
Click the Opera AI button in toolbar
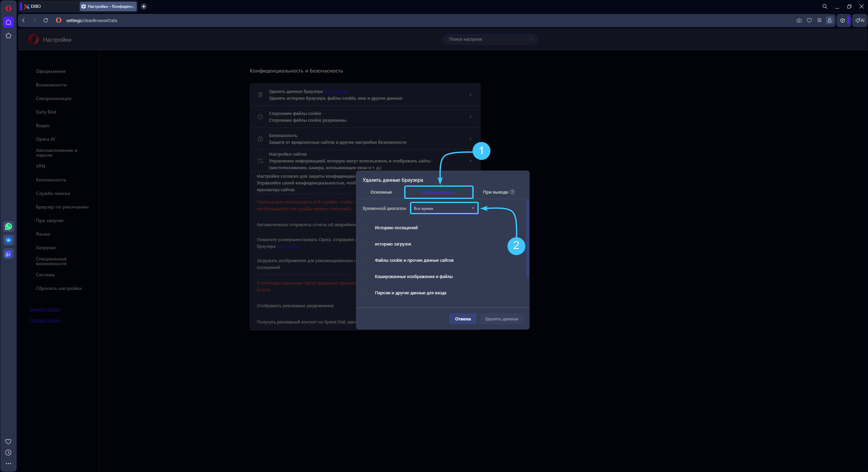860,20
